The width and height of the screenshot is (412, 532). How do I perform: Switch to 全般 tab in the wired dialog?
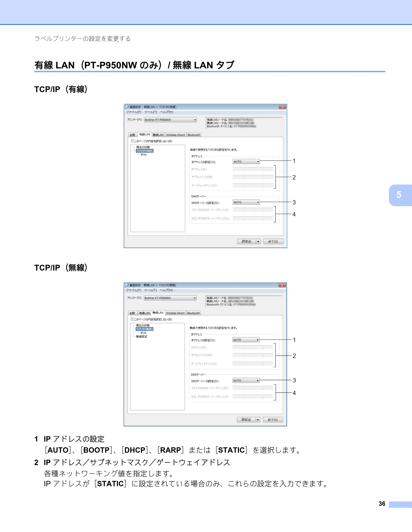132,135
